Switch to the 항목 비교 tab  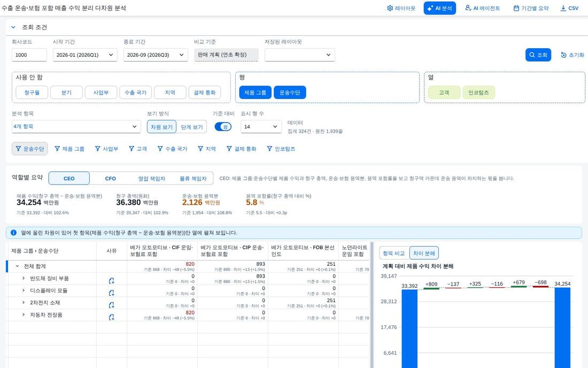click(x=394, y=253)
